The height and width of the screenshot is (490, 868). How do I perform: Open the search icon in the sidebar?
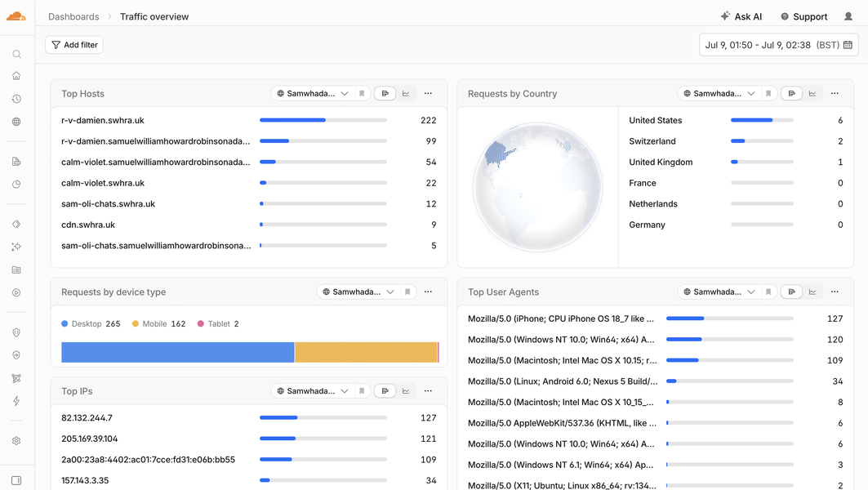pyautogui.click(x=16, y=54)
